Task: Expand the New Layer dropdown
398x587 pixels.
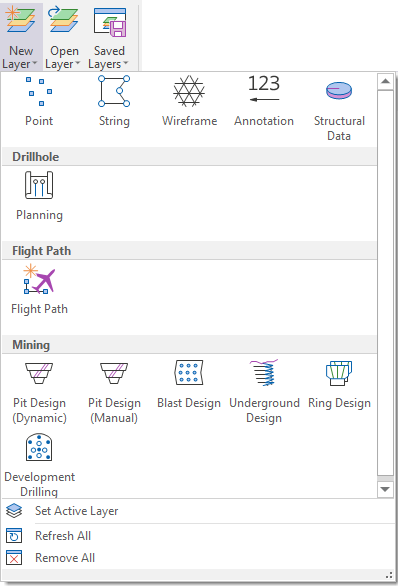Action: point(21,37)
